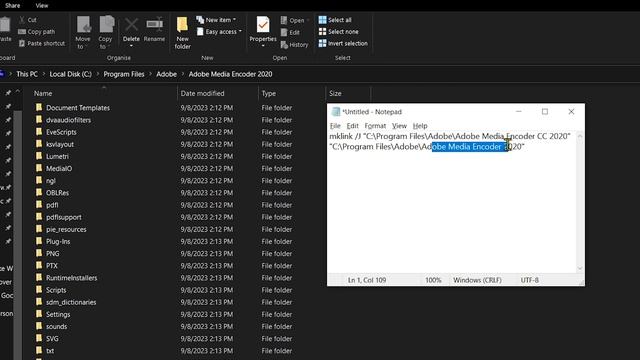Collapse the navigation pane tree arrow
Viewport: 640px width, 360px height.
(18, 92)
